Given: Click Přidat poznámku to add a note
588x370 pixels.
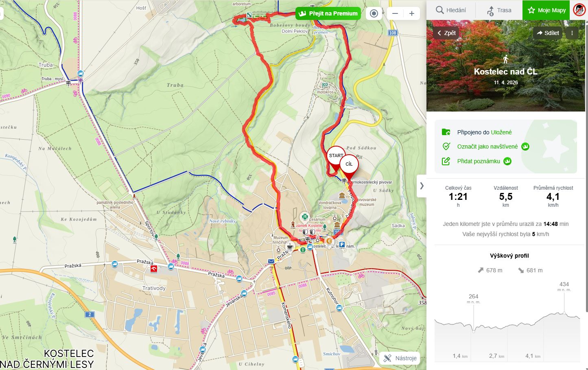Looking at the screenshot, I should point(479,161).
